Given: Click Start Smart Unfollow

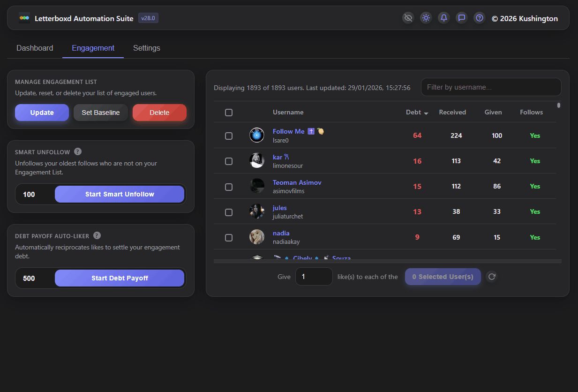Looking at the screenshot, I should tap(120, 194).
